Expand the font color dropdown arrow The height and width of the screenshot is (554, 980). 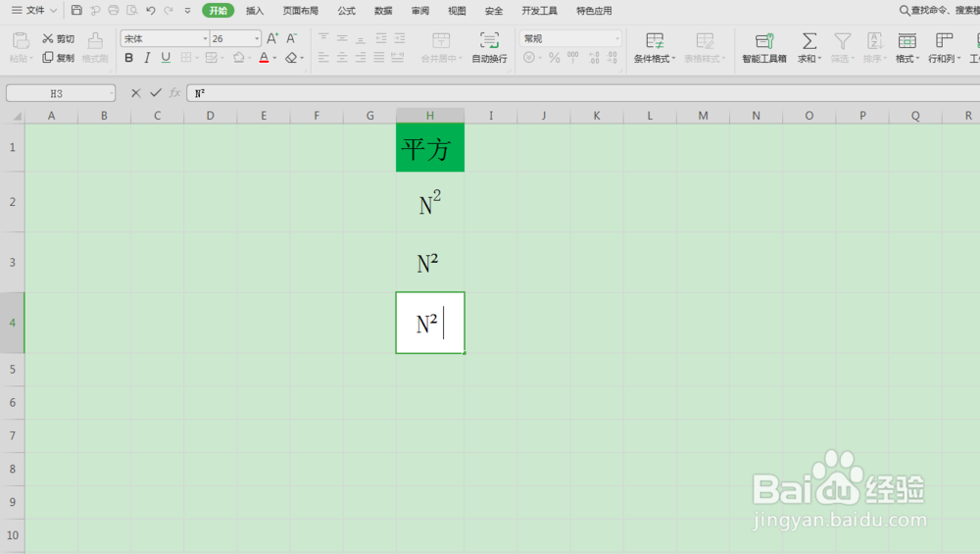point(275,58)
